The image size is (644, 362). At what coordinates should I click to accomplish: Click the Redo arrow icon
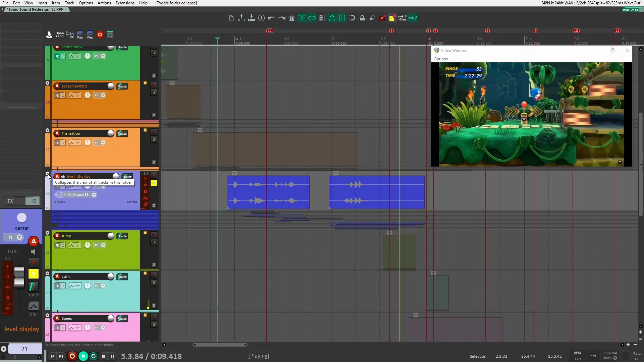282,18
